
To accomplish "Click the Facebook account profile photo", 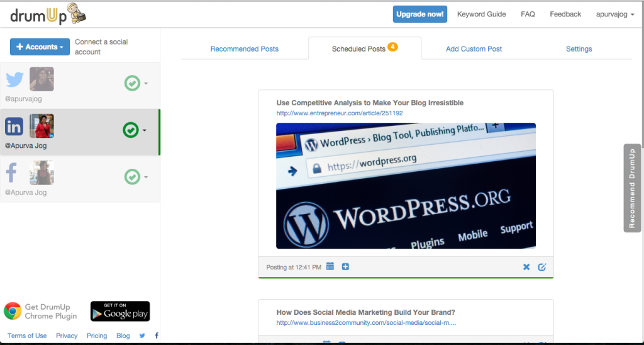I will (x=42, y=172).
